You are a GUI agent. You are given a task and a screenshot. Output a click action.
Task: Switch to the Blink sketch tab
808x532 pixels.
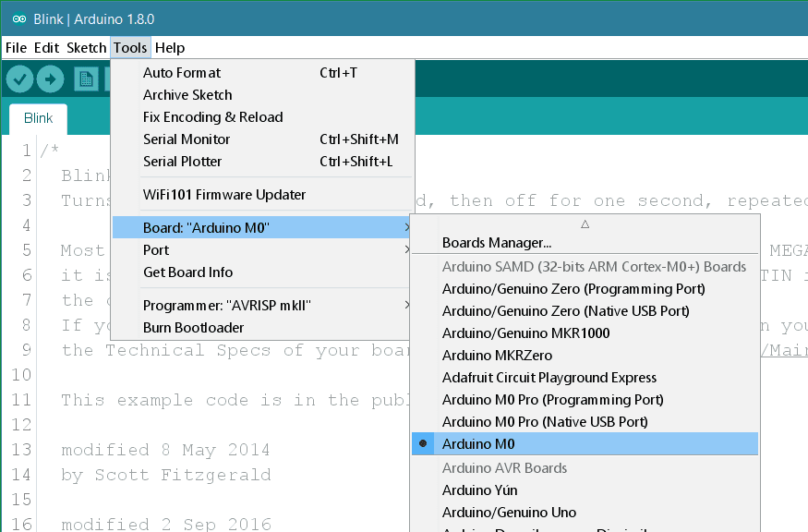point(38,118)
